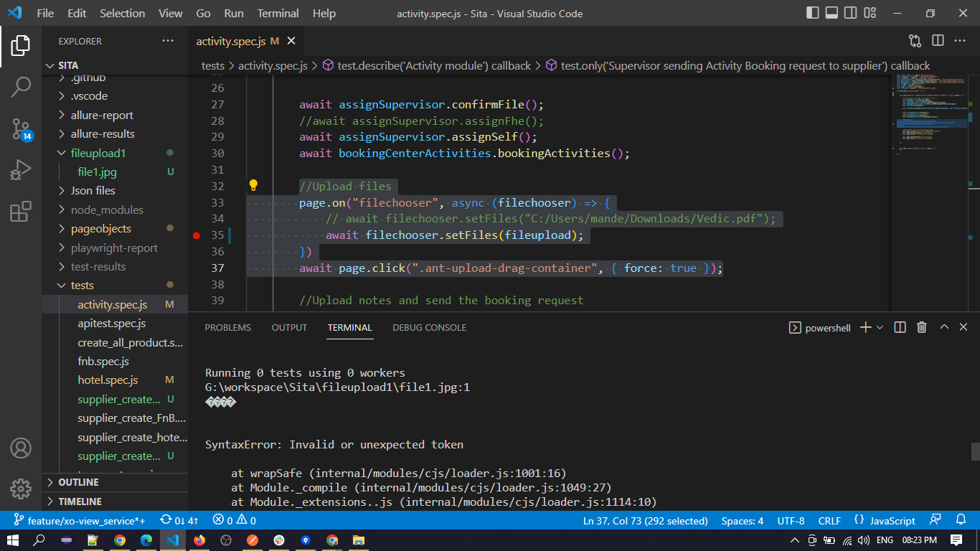Kill the terminal with the trash icon
980x551 pixels.
tap(922, 327)
